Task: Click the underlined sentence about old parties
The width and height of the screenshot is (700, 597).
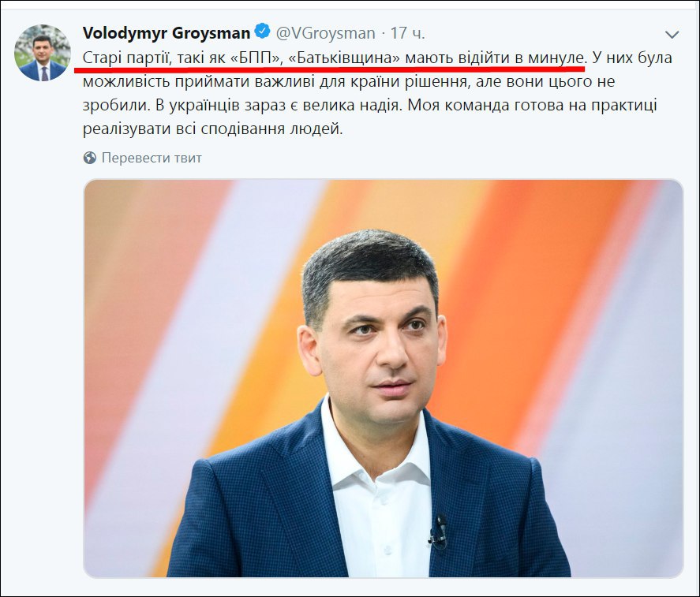Action: (x=335, y=58)
